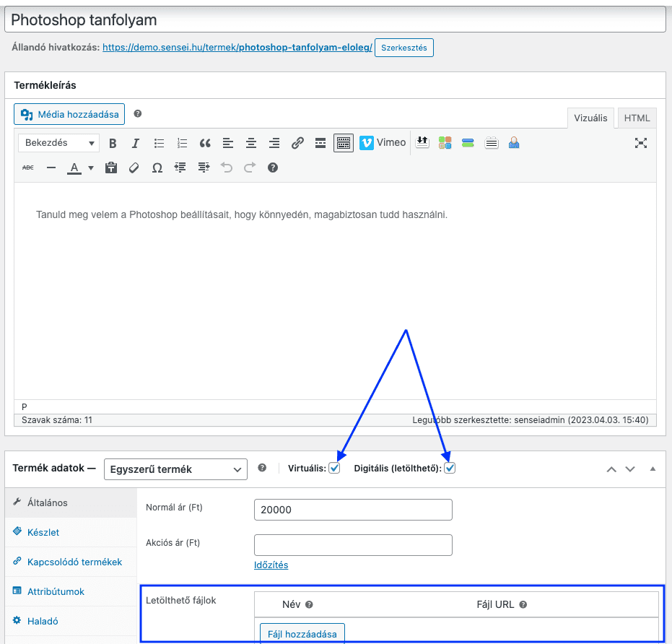Click the colorful blocks toolbar icon
Viewport: 672px width, 644px height.
(445, 143)
